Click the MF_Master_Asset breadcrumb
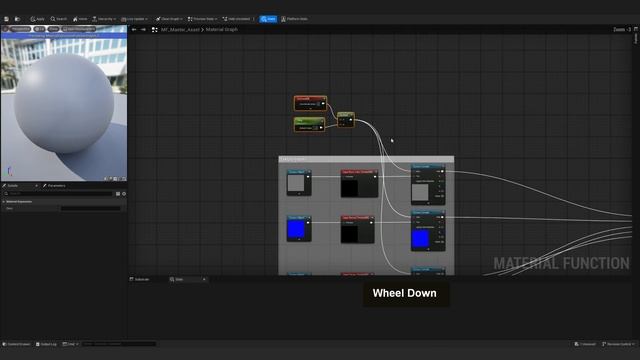This screenshot has height=360, width=640. 180,29
